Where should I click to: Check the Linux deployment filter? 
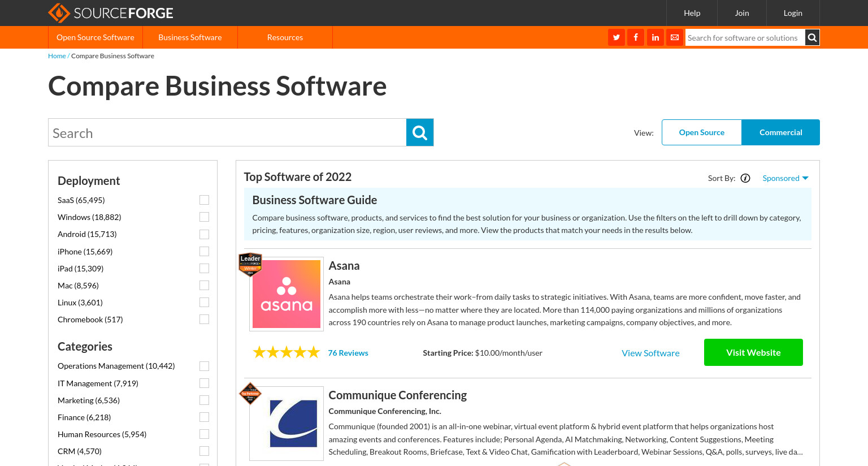click(204, 302)
